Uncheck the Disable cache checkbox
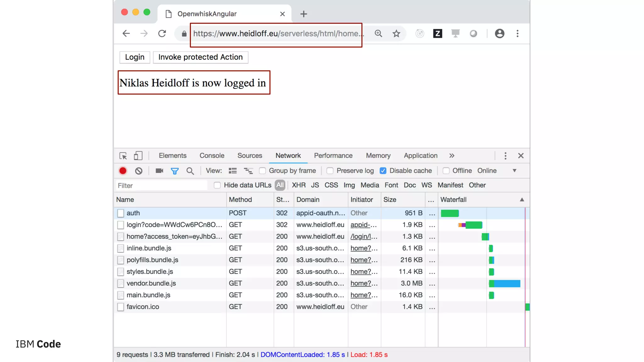644x362 pixels. pyautogui.click(x=383, y=171)
